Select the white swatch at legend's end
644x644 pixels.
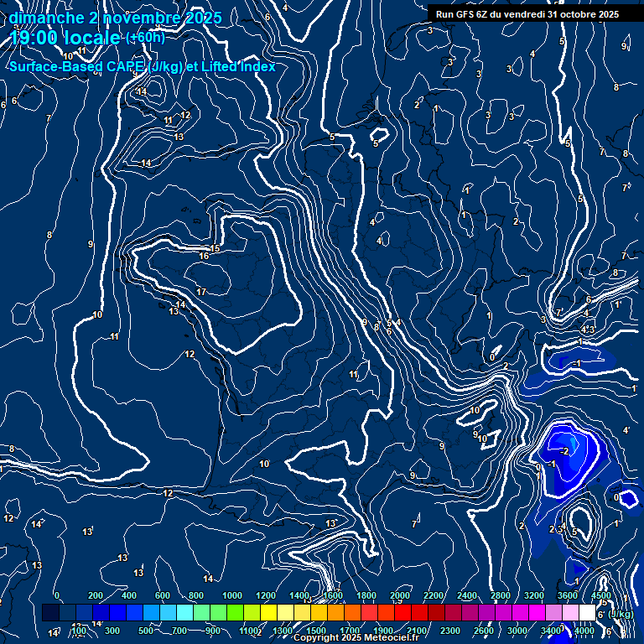(587, 613)
